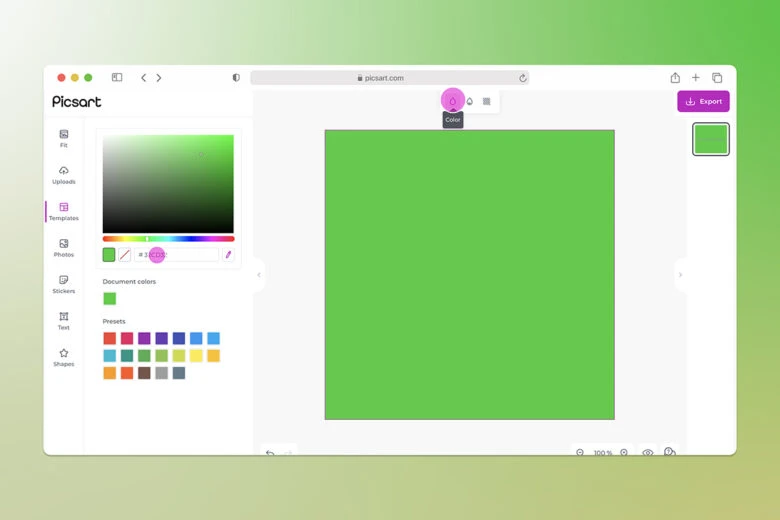Open the Uploads panel
The height and width of the screenshot is (520, 780).
tap(64, 175)
